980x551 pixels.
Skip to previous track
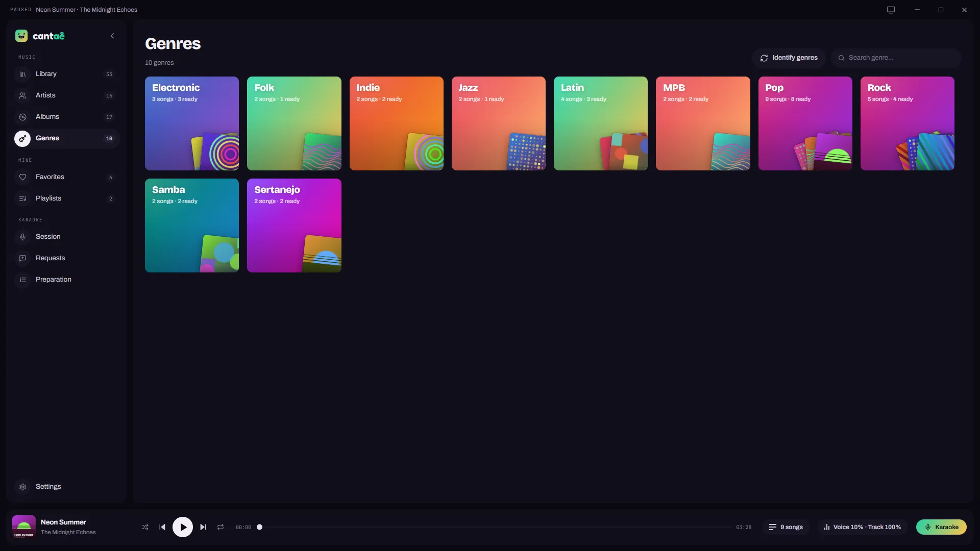[x=162, y=527]
